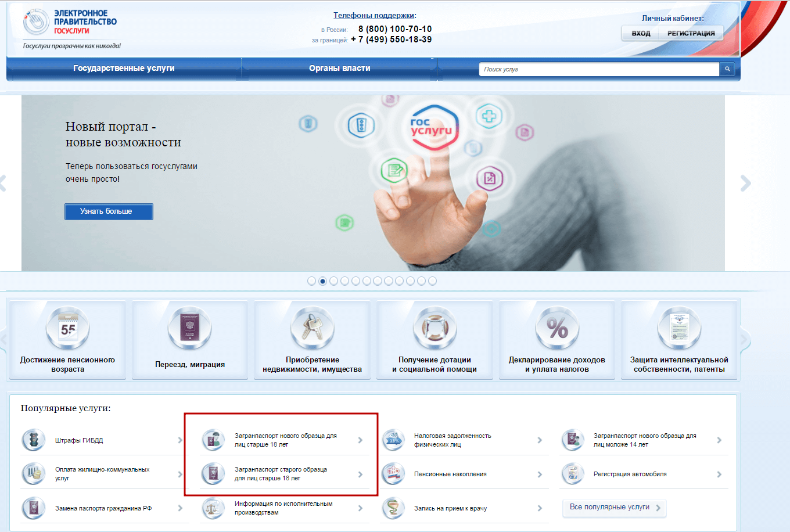
Task: Click the lifebuoy icon for social assistance
Action: [435, 328]
